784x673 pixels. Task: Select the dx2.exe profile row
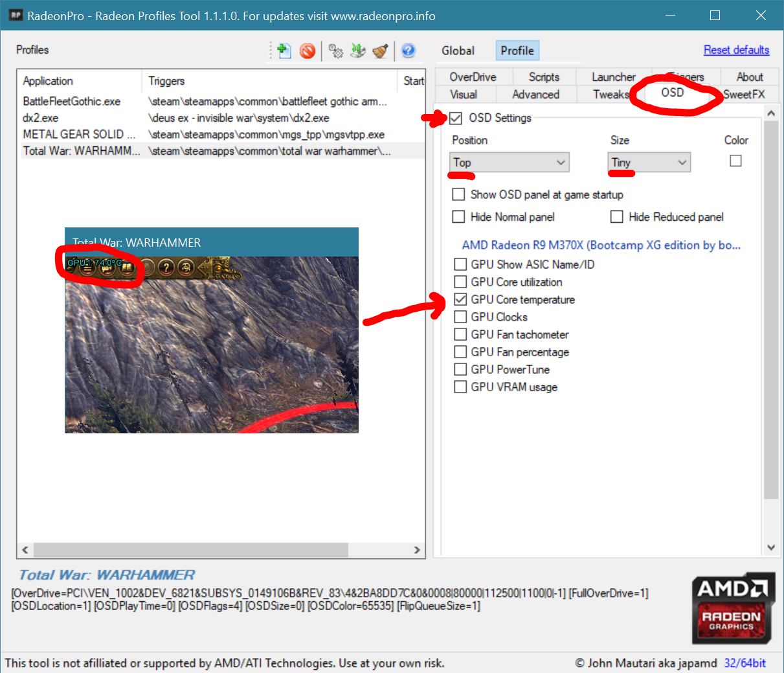point(222,118)
